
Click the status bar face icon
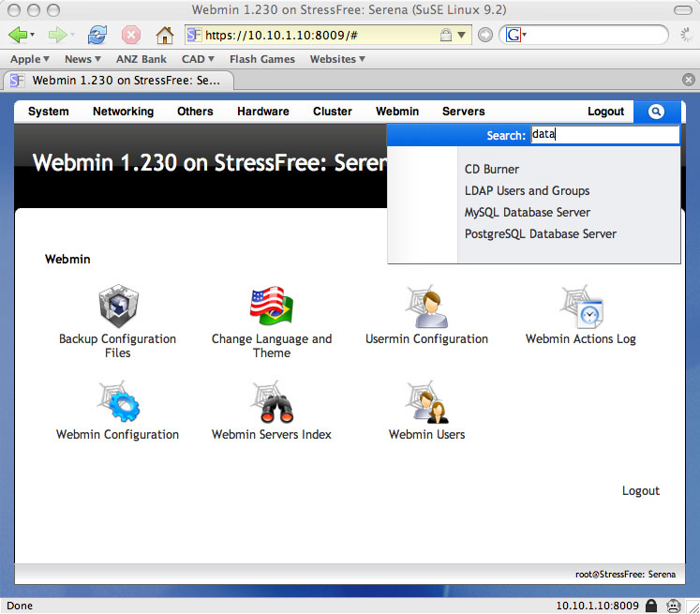pyautogui.click(x=673, y=606)
